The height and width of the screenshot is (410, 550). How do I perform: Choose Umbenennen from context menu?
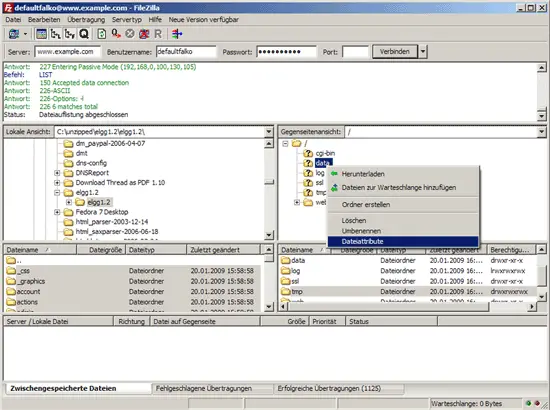(x=403, y=231)
